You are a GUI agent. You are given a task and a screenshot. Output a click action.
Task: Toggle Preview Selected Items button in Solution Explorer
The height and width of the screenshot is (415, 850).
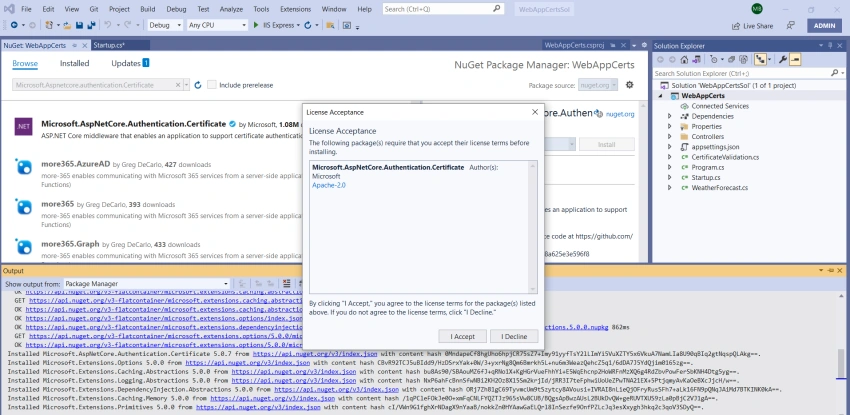click(x=795, y=60)
